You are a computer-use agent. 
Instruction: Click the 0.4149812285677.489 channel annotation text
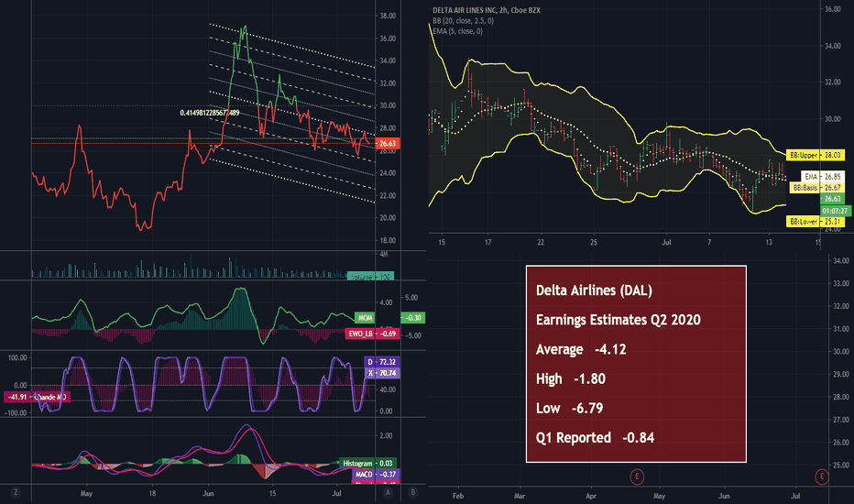click(210, 113)
